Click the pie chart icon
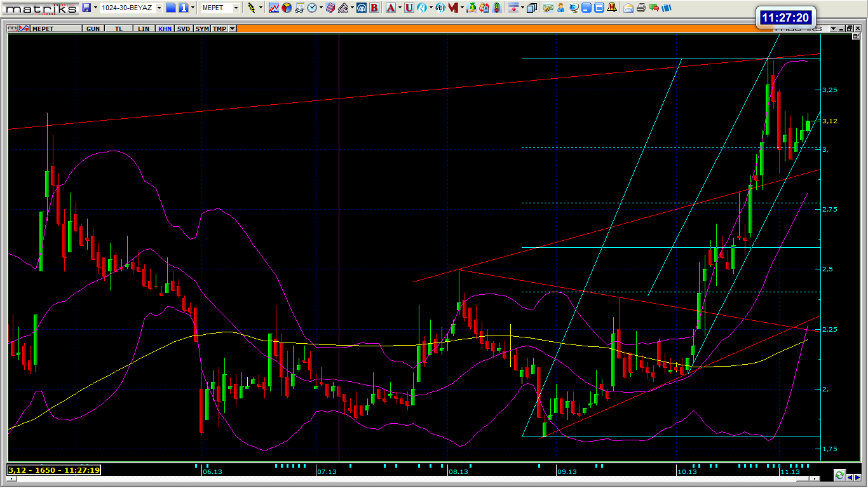This screenshot has width=868, height=488. [287, 8]
